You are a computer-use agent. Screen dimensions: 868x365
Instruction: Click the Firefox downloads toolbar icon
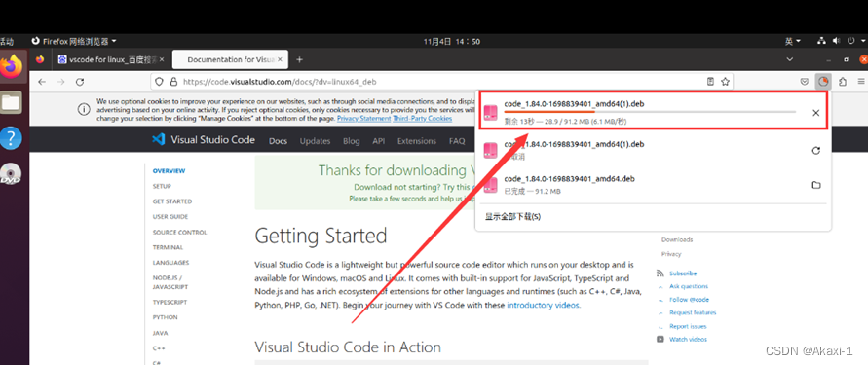tap(824, 82)
